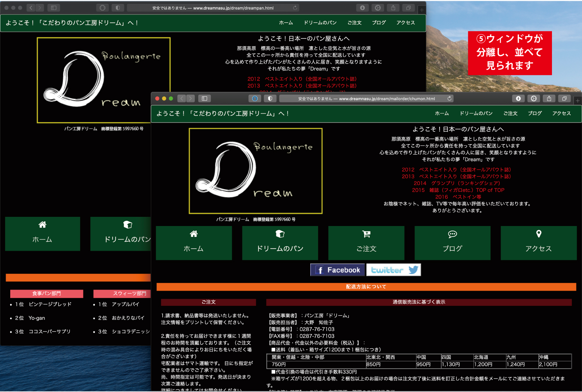Click the ご注文 section heading in the page body
582x392 pixels.
coord(208,302)
